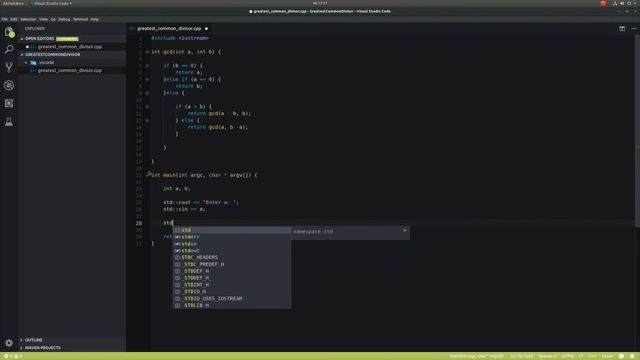Click the errors and warnings status bar indicator
The width and height of the screenshot is (640, 360).
[x=12, y=356]
